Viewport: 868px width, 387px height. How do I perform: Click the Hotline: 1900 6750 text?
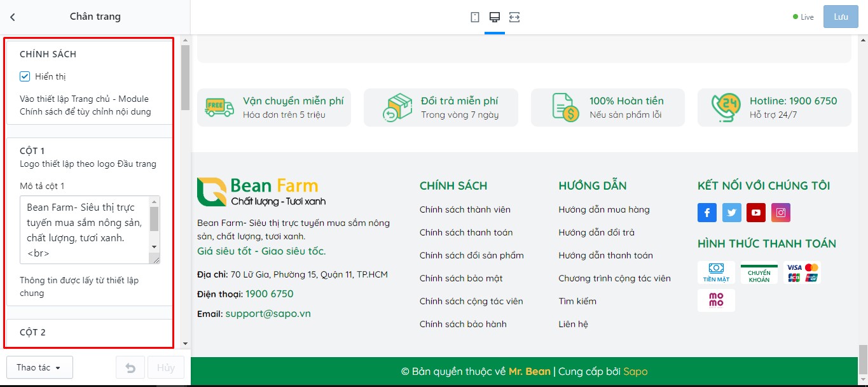pos(794,101)
